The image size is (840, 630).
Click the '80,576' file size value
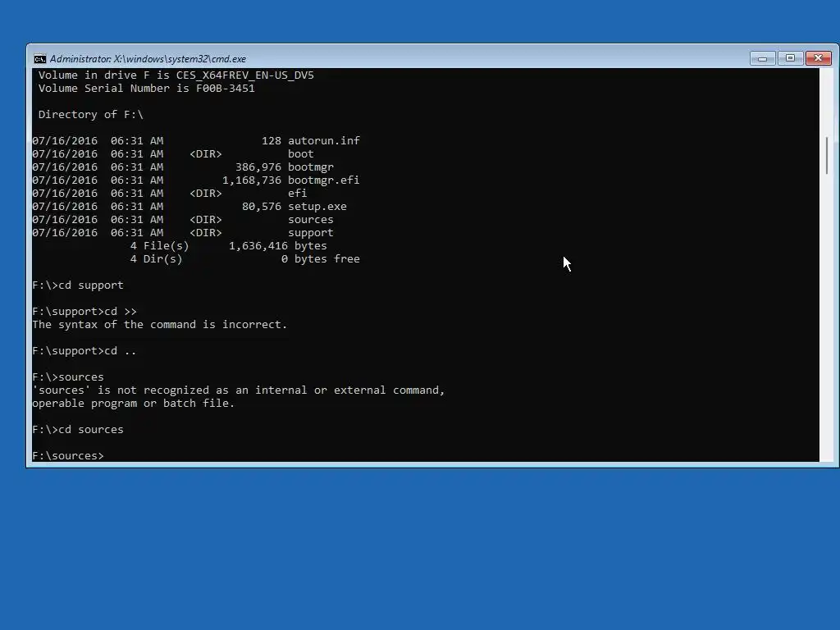262,206
